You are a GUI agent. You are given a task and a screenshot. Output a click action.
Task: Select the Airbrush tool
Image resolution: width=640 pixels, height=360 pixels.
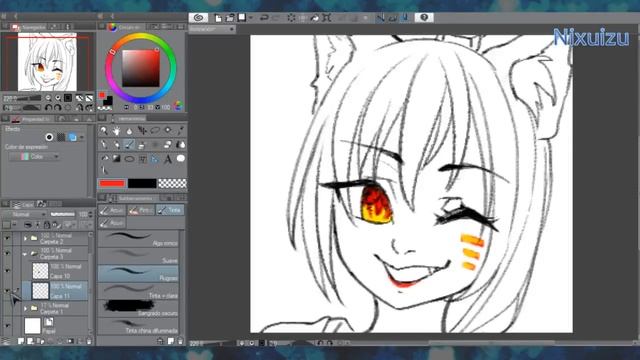click(142, 144)
